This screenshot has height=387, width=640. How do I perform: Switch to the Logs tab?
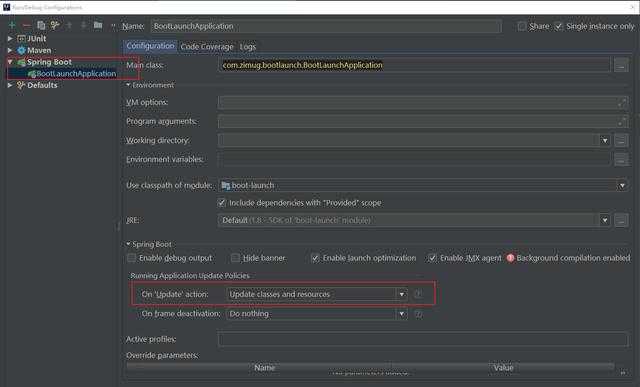248,47
